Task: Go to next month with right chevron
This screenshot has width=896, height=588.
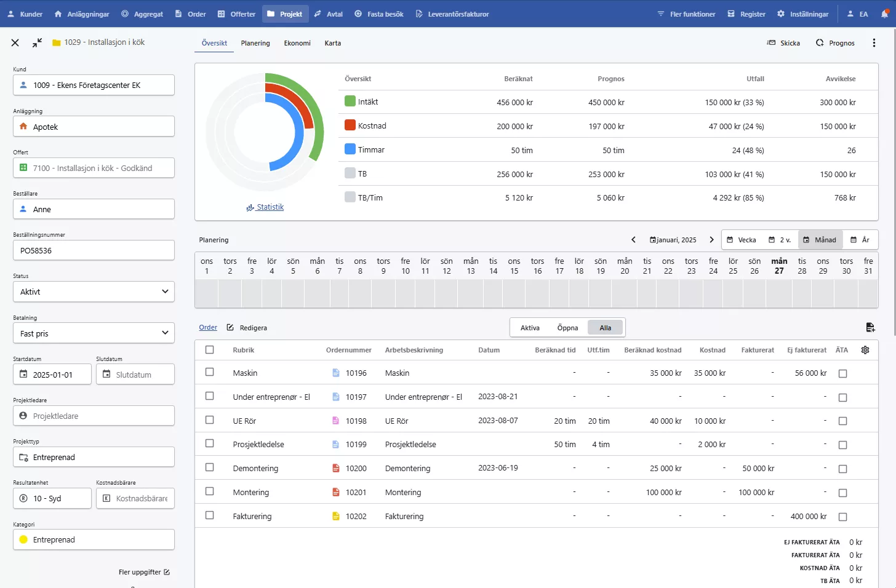Action: (x=711, y=240)
